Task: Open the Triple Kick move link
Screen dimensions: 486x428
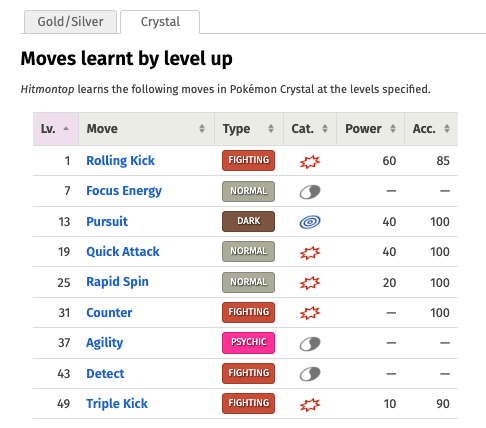Action: pos(117,404)
